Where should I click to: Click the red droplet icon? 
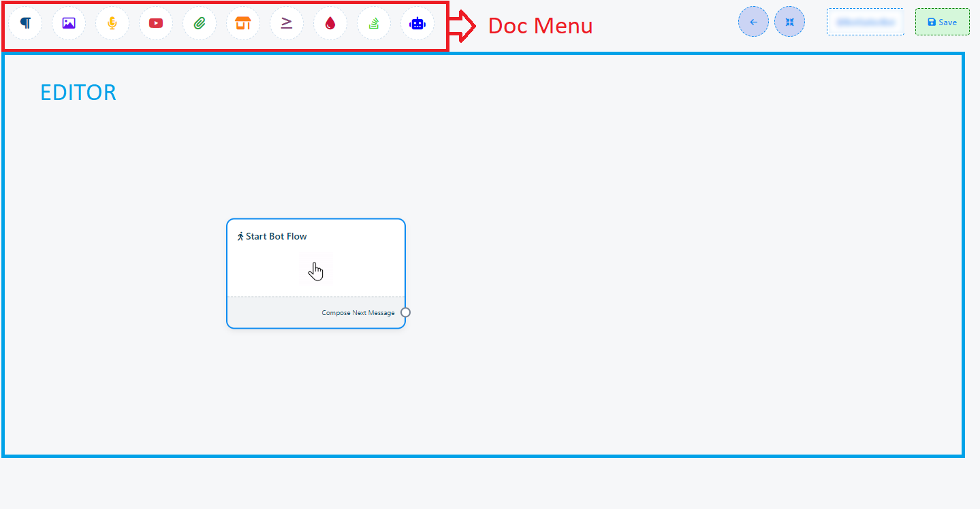pyautogui.click(x=330, y=23)
